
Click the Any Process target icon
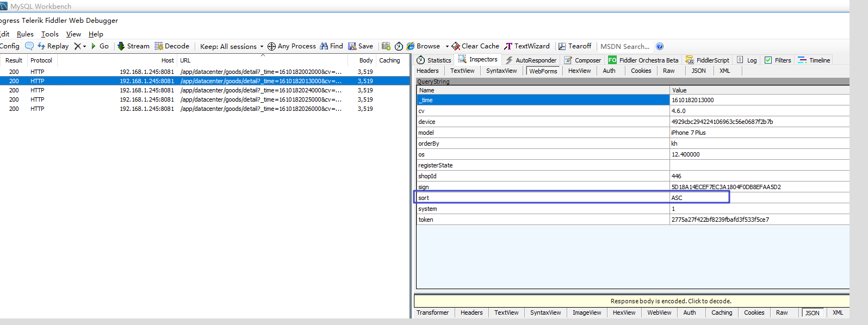coord(271,46)
